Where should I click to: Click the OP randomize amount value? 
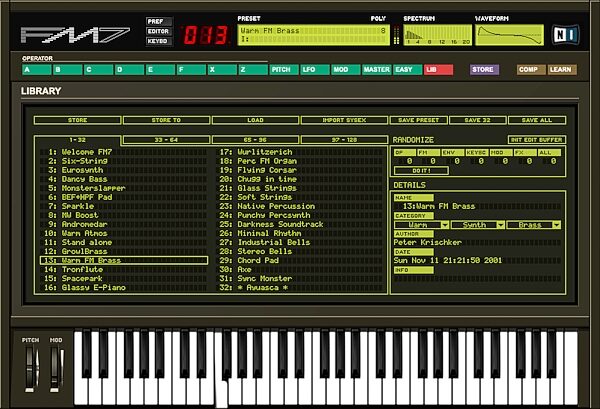click(x=409, y=161)
